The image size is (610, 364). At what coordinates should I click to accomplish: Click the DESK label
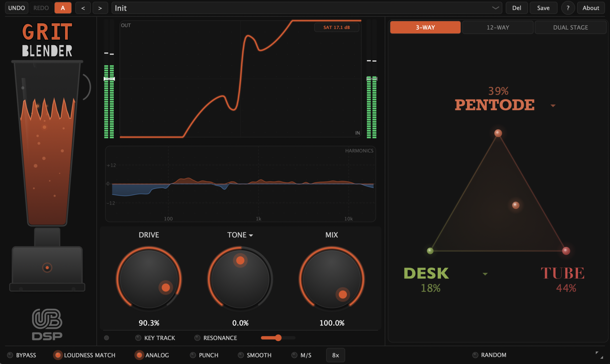426,273
